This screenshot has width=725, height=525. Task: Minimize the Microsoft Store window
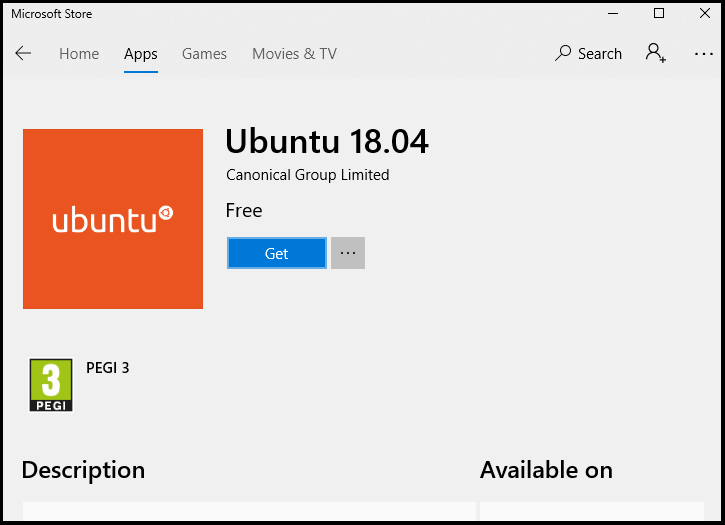click(x=612, y=14)
